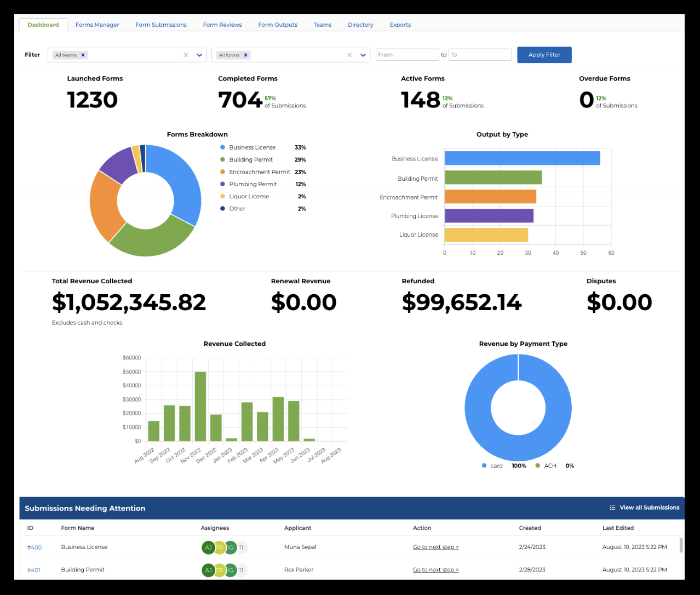This screenshot has width=700, height=595.
Task: Click the AJ assignee avatar in row #400
Action: tap(208, 547)
